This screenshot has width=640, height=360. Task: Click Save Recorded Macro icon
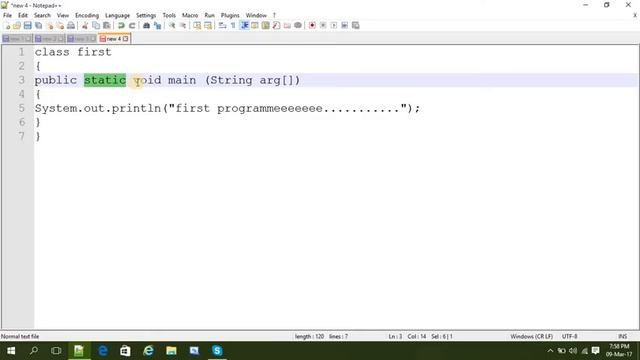[356, 26]
